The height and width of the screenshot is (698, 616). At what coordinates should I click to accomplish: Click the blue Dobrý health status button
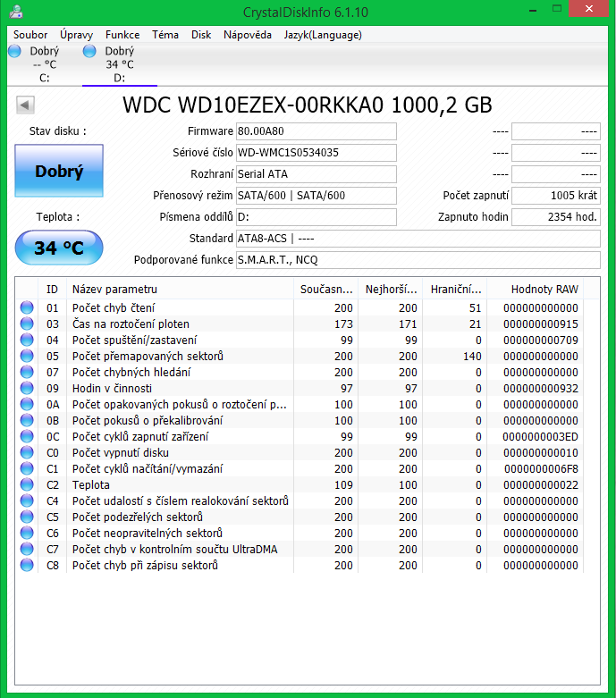pyautogui.click(x=59, y=171)
